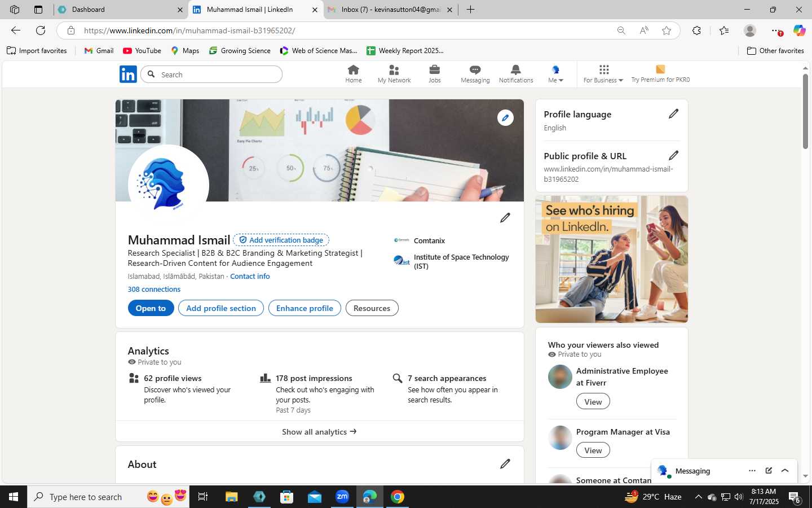Edit the cover photo pencil icon
812x508 pixels.
coord(505,117)
